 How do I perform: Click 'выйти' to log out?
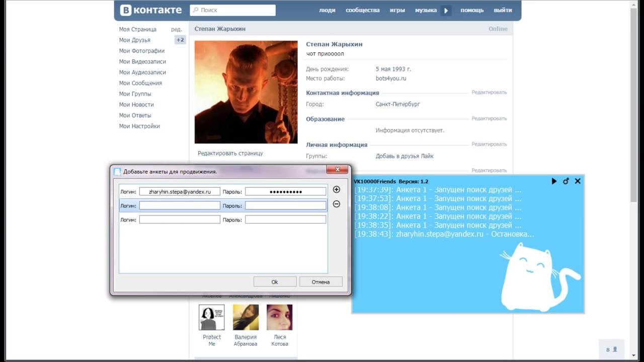(503, 10)
